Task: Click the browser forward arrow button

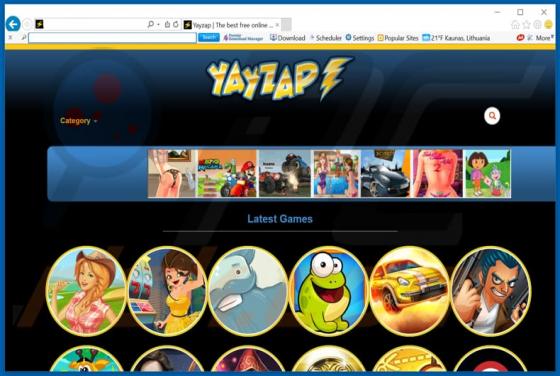Action: click(x=27, y=24)
